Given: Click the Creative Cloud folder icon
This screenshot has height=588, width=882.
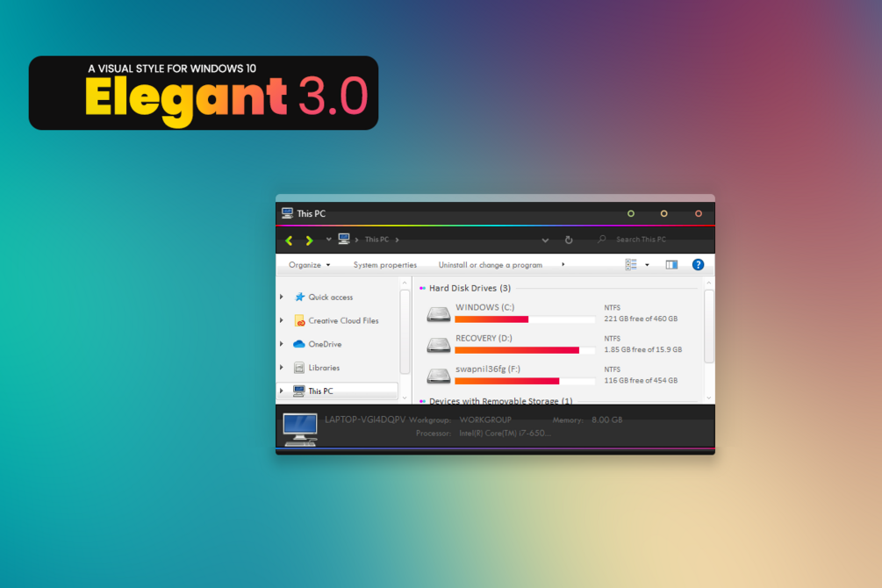Looking at the screenshot, I should 299,320.
